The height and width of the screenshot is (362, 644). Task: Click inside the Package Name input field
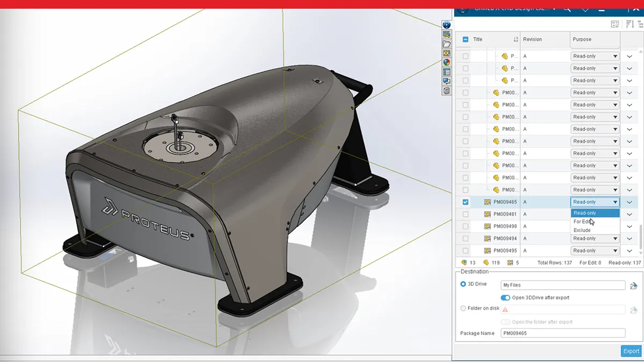(562, 333)
